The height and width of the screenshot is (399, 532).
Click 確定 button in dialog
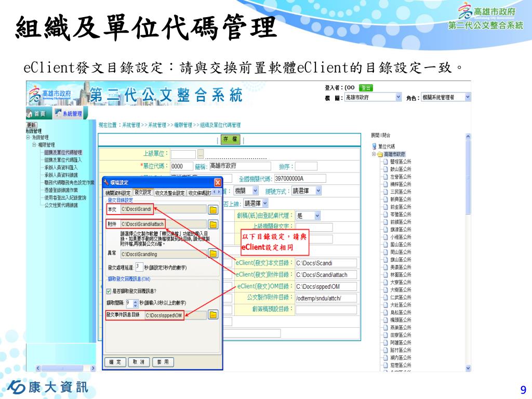[x=115, y=362]
